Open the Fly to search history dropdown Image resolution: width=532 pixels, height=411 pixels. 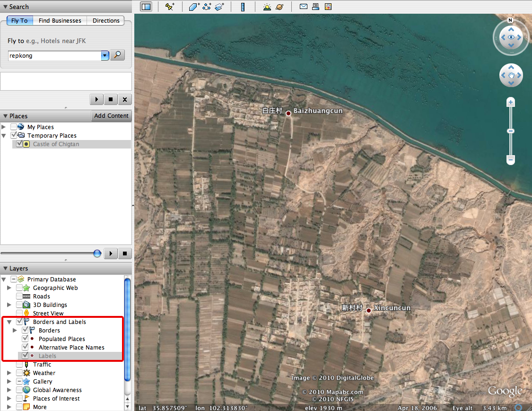point(105,55)
